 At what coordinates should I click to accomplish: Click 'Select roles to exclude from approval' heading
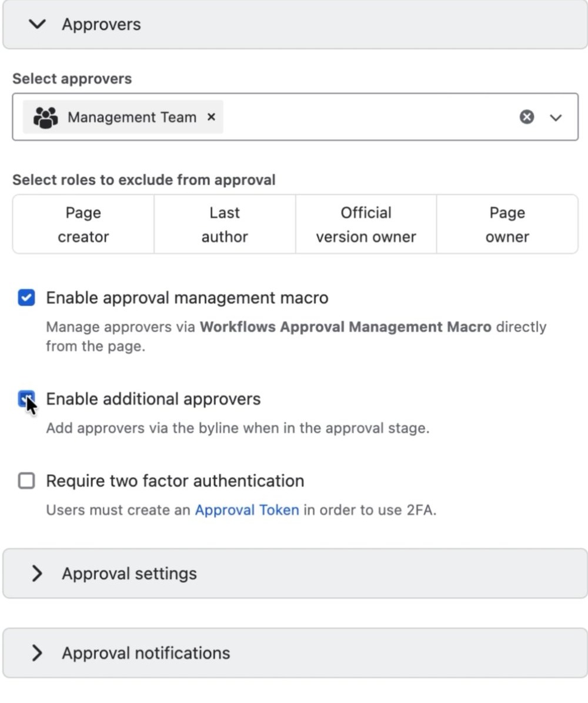tap(144, 180)
